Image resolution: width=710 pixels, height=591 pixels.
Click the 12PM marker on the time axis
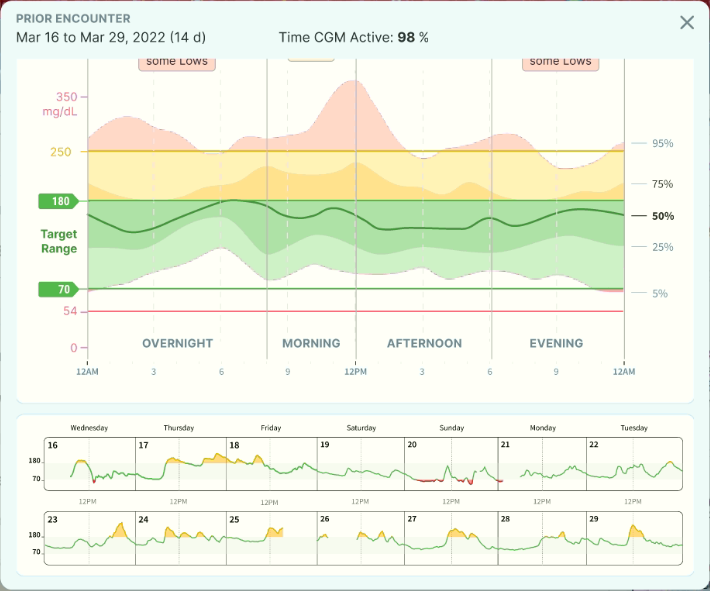pyautogui.click(x=355, y=372)
